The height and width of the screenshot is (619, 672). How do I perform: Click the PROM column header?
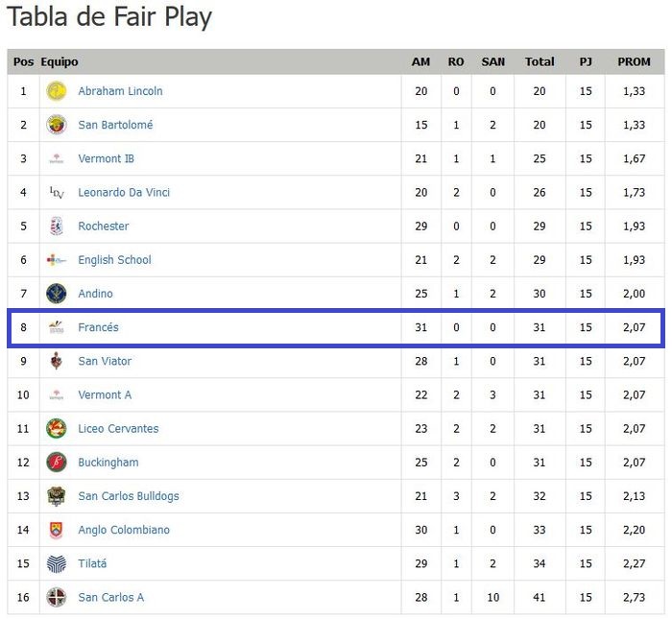click(x=634, y=61)
